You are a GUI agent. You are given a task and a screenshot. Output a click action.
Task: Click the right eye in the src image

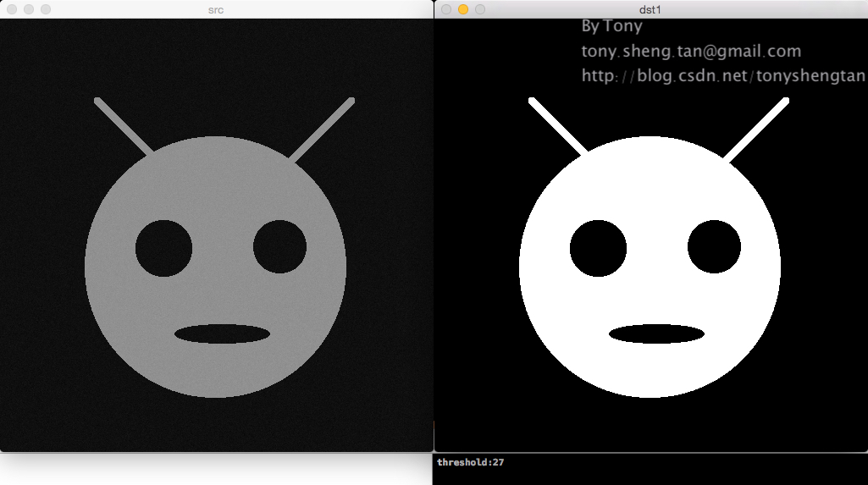279,246
